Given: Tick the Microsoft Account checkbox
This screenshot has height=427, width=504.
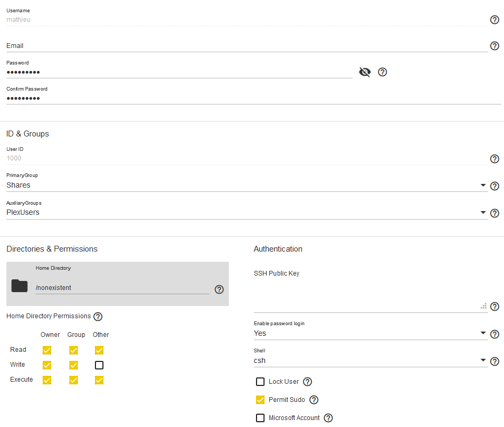Looking at the screenshot, I should point(260,418).
